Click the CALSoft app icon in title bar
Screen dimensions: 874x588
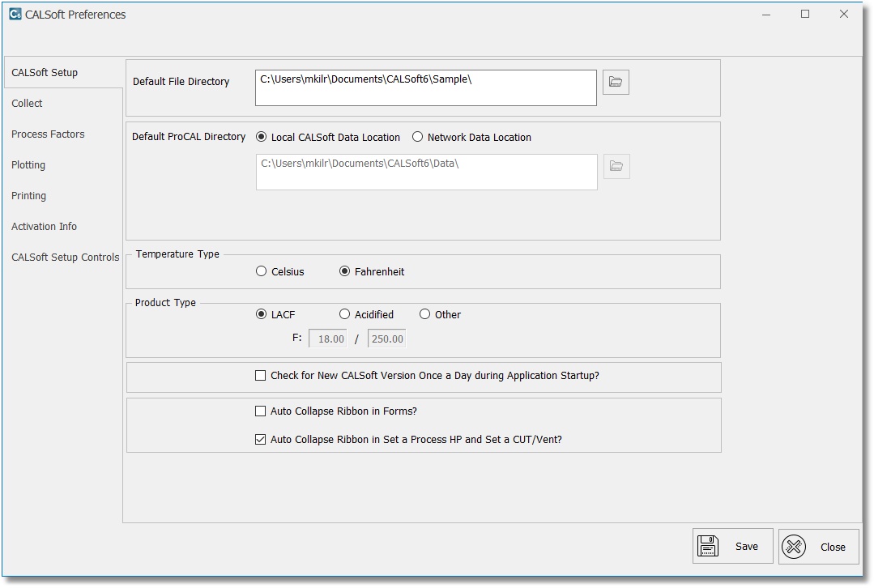(15, 15)
